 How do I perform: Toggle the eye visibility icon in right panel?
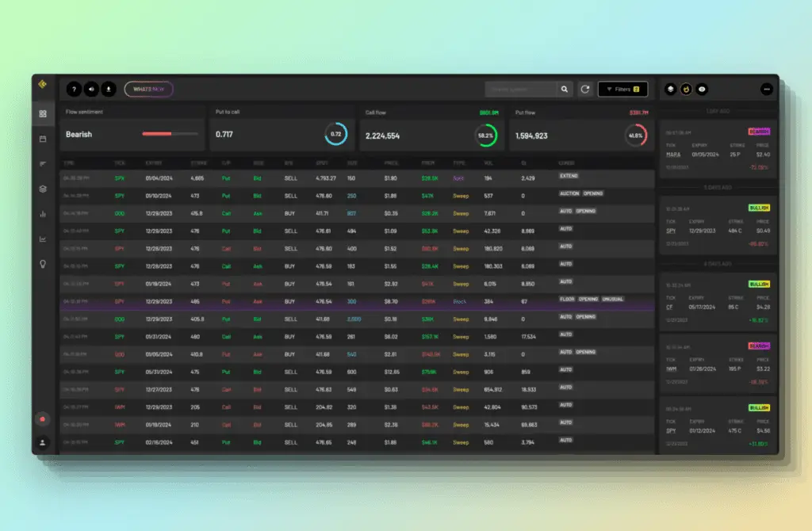tap(702, 90)
